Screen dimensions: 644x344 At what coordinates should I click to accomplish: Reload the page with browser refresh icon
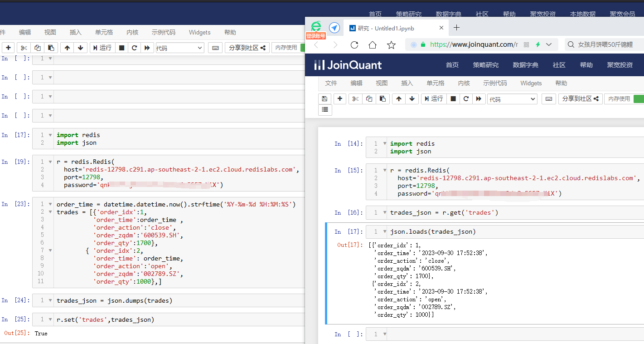coord(354,44)
